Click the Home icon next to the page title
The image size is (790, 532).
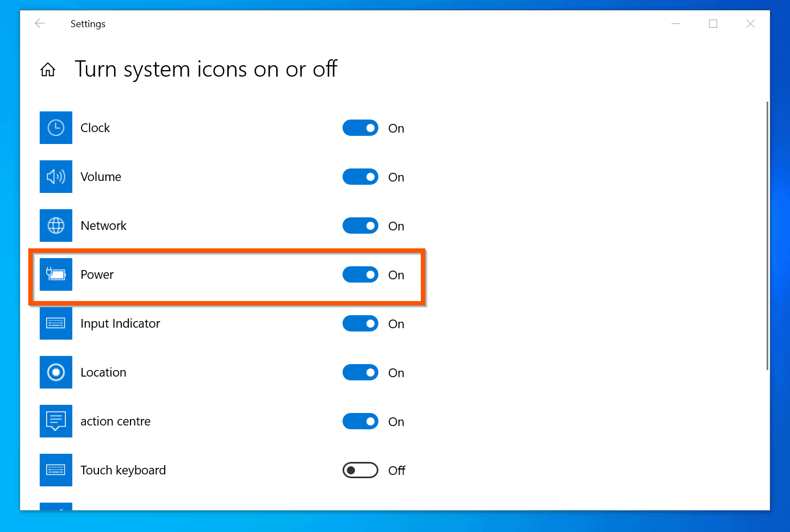(48, 69)
